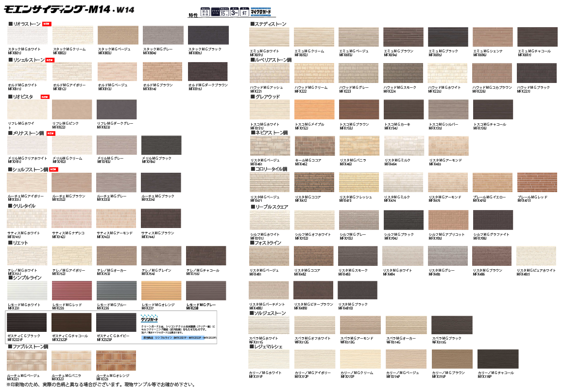563x392 pixels.
Task: Click the NEW badge beside シェルフストーン調
Action: (x=53, y=169)
